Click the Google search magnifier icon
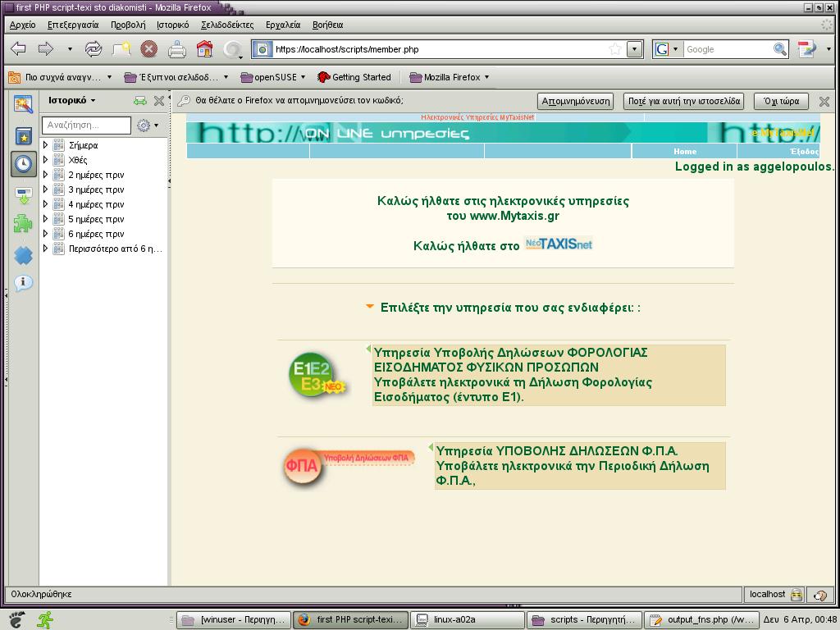Screen dimensions: 840x630 coord(780,49)
